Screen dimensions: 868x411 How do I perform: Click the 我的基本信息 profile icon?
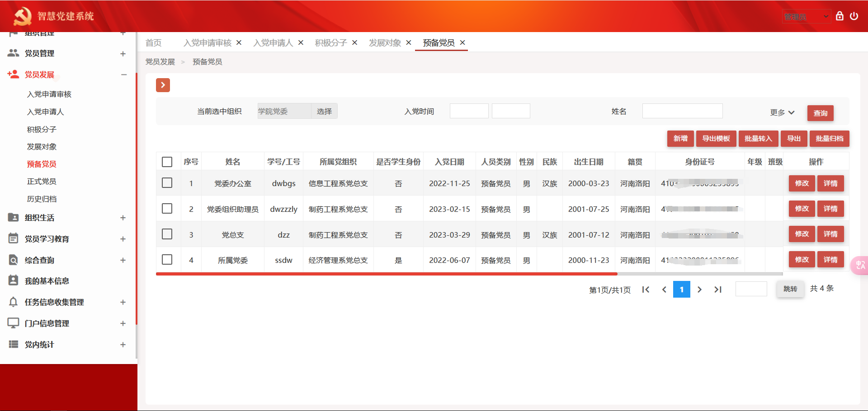13,280
